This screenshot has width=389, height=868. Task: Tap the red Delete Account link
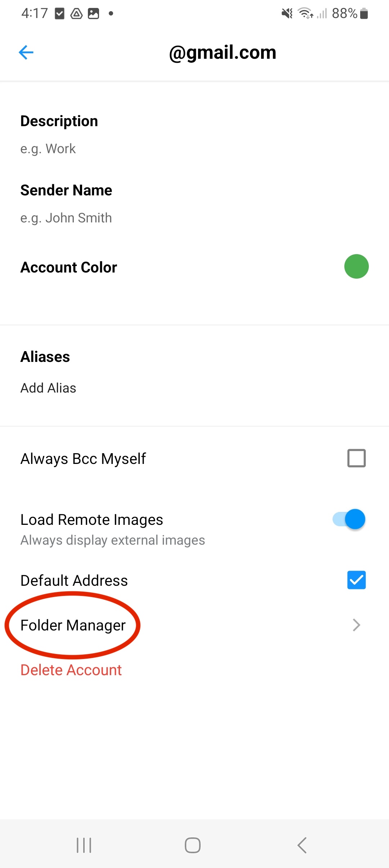[71, 670]
